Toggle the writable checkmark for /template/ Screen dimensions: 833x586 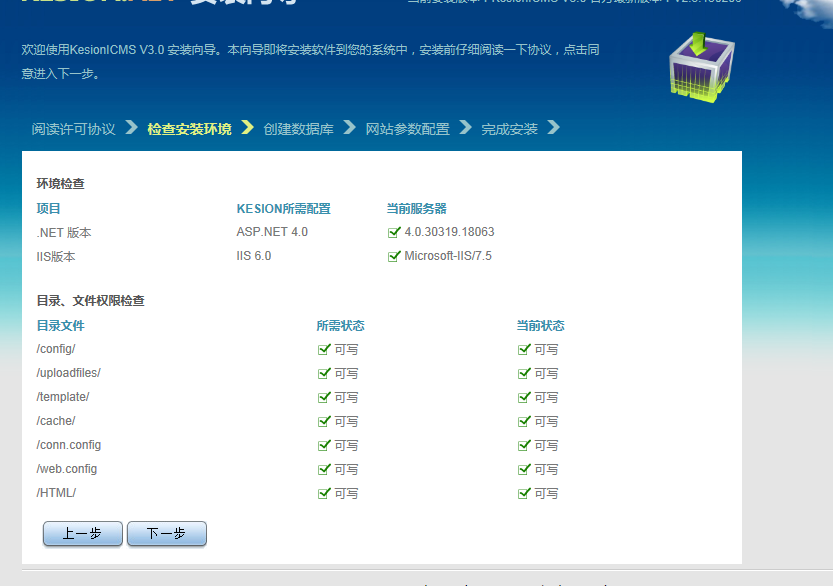coord(324,396)
